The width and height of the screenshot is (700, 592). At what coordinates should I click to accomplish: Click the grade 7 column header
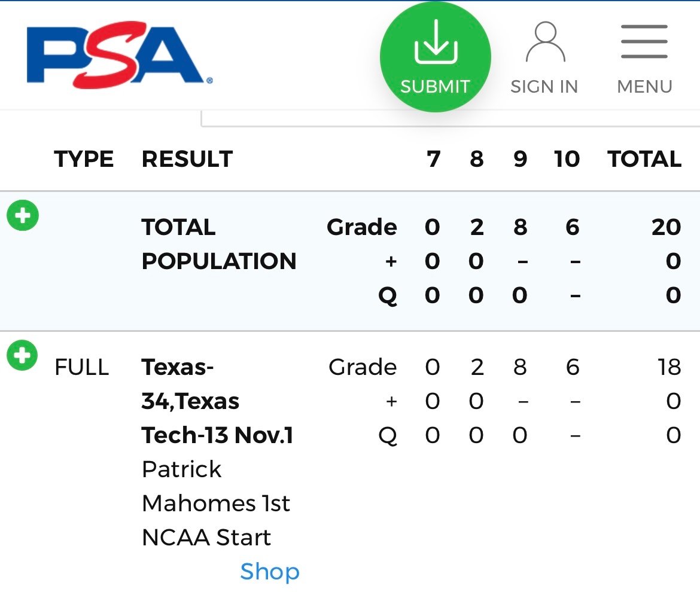434,159
